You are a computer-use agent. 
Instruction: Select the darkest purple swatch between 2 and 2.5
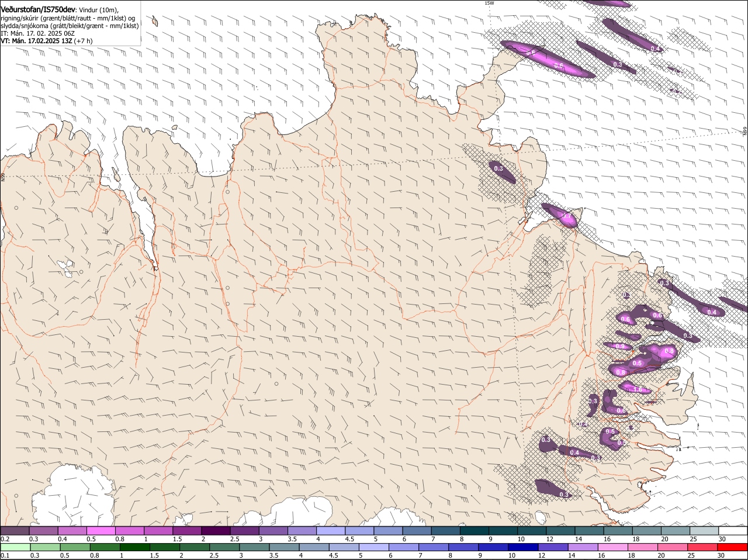tap(216, 530)
